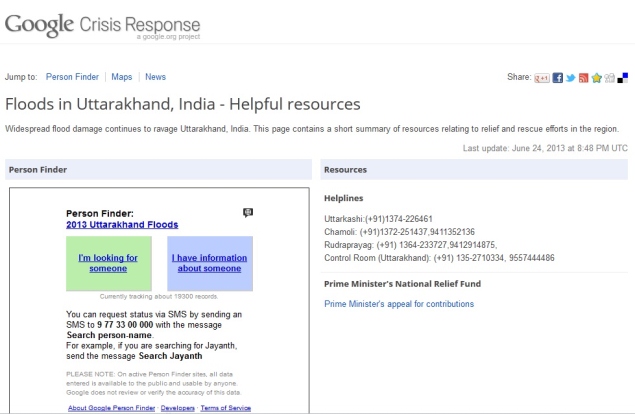Screen dimensions: 635x414
Task: Click the Uttarkashi helpline number line
Action: point(378,219)
